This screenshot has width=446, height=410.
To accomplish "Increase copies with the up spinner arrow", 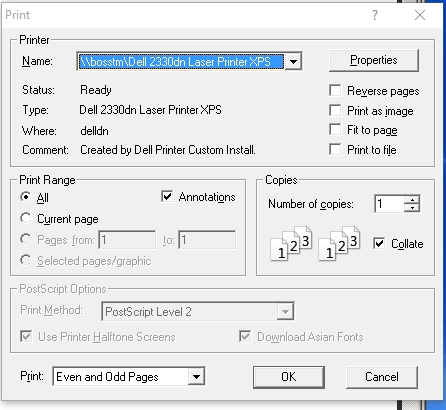I will point(412,200).
